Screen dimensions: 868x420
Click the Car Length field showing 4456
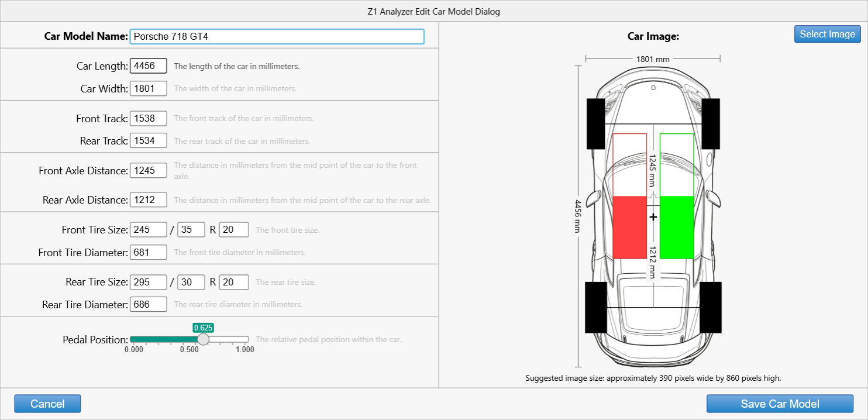[149, 66]
